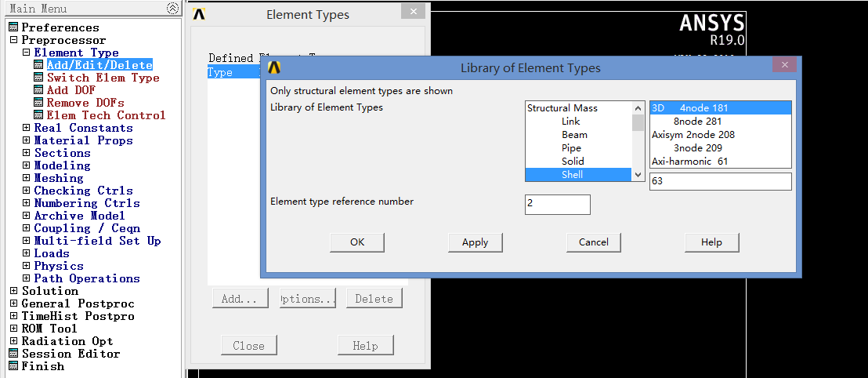The image size is (868, 378).
Task: Collapse the Preprocessor tree node
Action: point(14,40)
